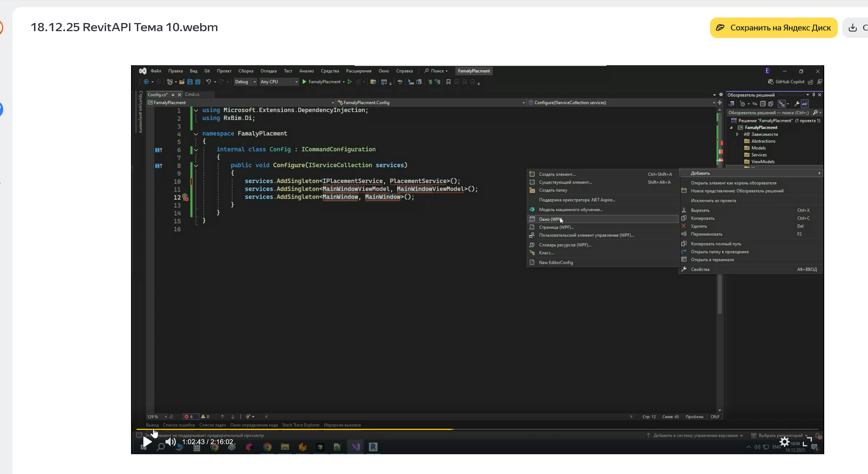
Task: Seek on the video progress bar
Action: pos(539,429)
